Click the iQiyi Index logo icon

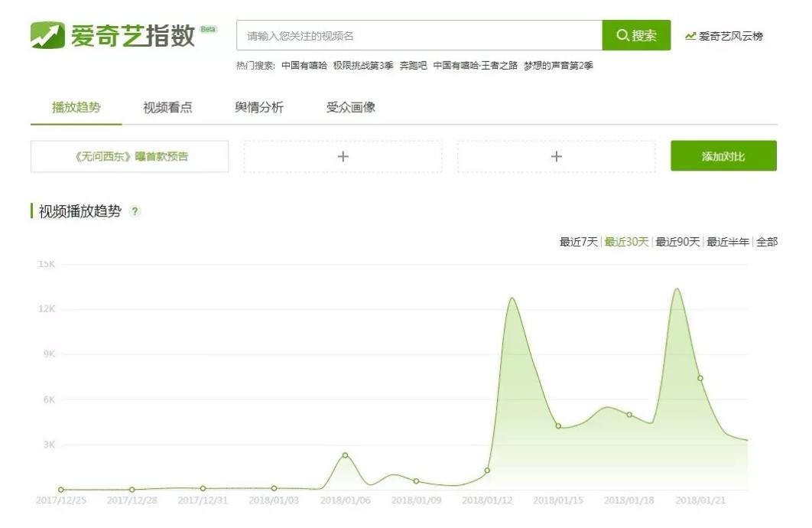[x=47, y=35]
